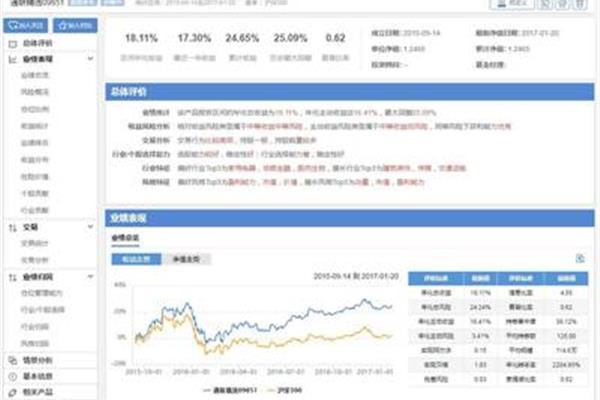The height and width of the screenshot is (400, 600).
Task: Click the 39.12% table cell
Action: (x=566, y=322)
